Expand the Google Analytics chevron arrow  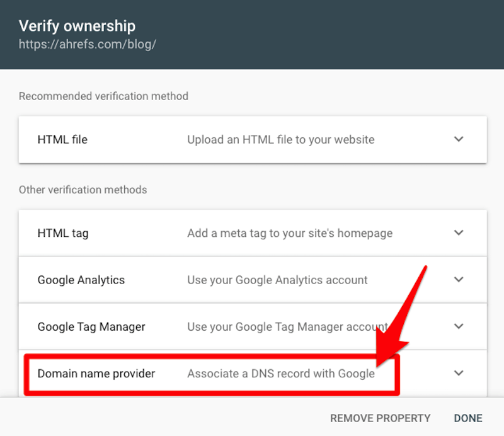[459, 279]
